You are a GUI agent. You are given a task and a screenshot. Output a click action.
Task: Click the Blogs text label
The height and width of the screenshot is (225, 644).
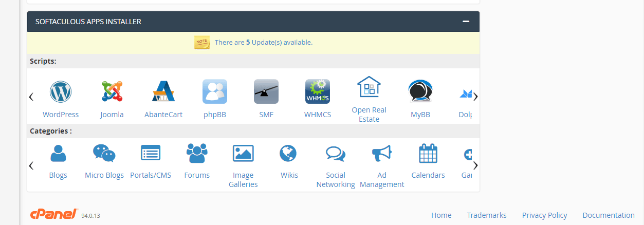58,175
